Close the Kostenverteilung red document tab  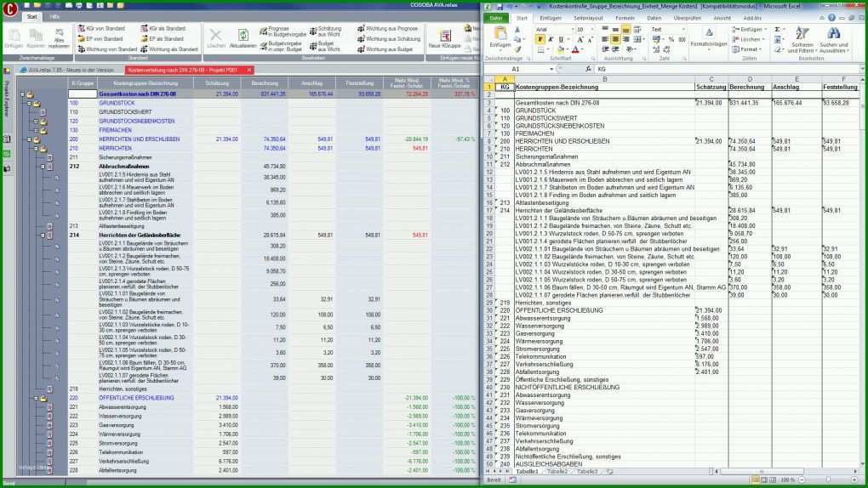(x=249, y=71)
